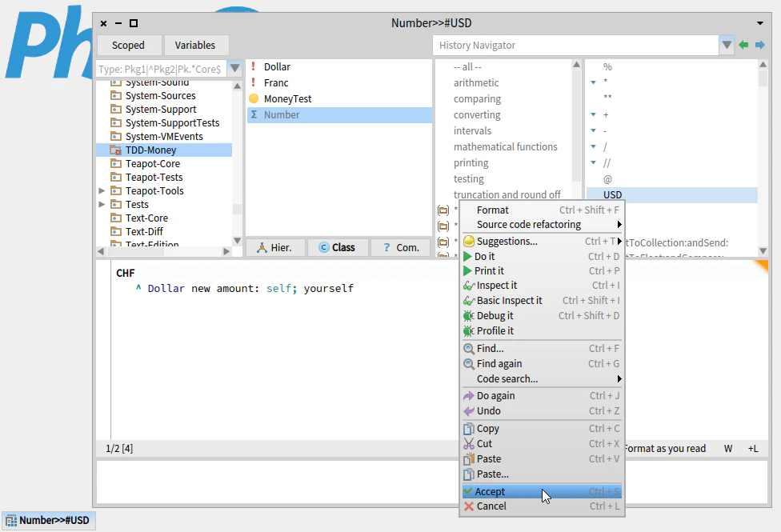Image resolution: width=781 pixels, height=532 pixels.
Task: Choose Print it from the menu
Action: [542, 271]
